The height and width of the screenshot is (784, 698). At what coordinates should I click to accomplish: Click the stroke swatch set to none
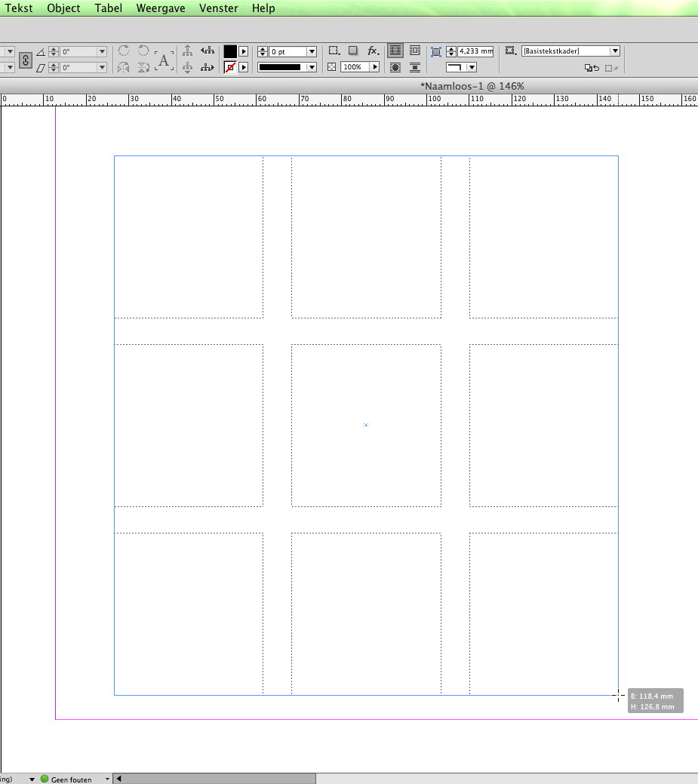pyautogui.click(x=230, y=67)
